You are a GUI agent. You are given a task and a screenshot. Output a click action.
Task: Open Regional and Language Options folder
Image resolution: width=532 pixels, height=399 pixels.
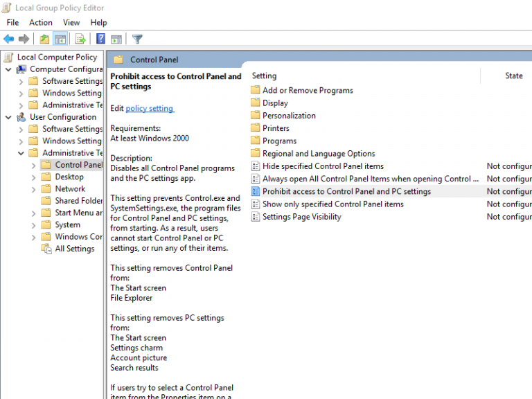coord(319,153)
